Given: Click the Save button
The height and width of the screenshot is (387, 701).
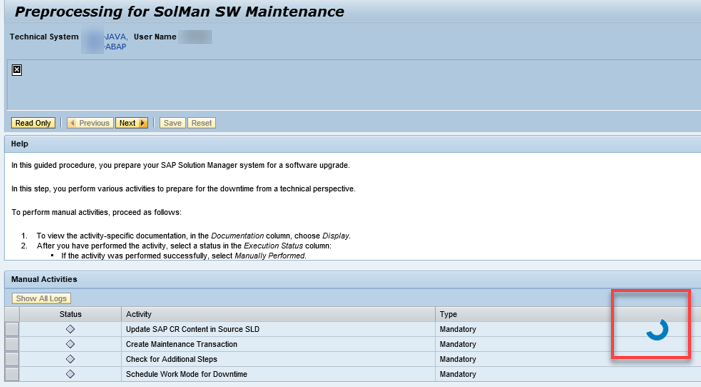Looking at the screenshot, I should tap(172, 123).
